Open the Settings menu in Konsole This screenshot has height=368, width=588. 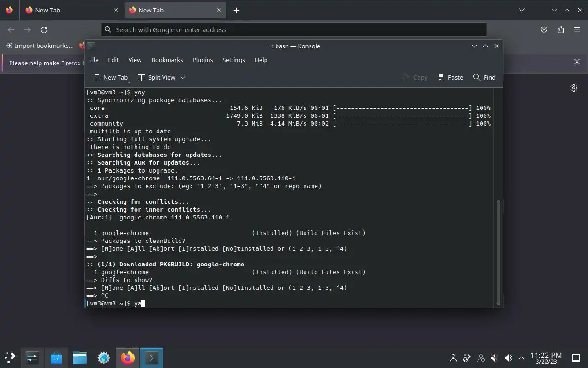pyautogui.click(x=233, y=60)
